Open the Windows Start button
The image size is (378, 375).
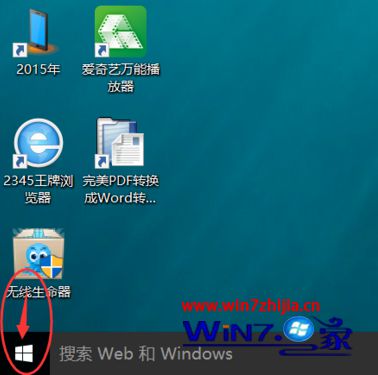tap(24, 354)
